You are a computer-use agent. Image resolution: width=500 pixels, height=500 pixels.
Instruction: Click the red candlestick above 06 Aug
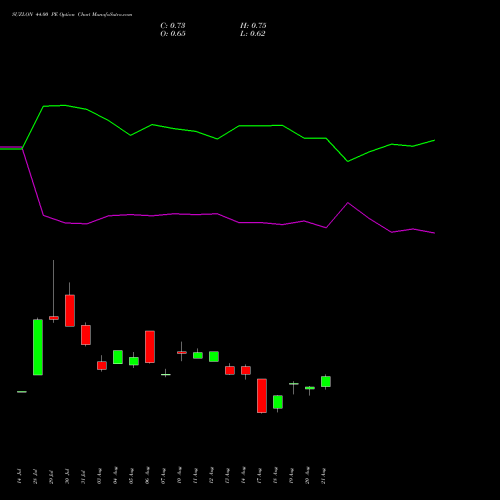coord(150,347)
